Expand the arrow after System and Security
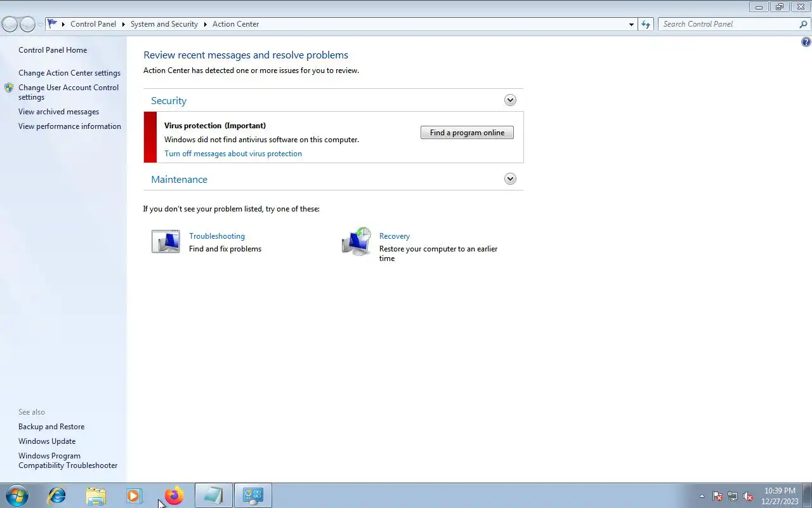812x508 pixels. [206, 24]
